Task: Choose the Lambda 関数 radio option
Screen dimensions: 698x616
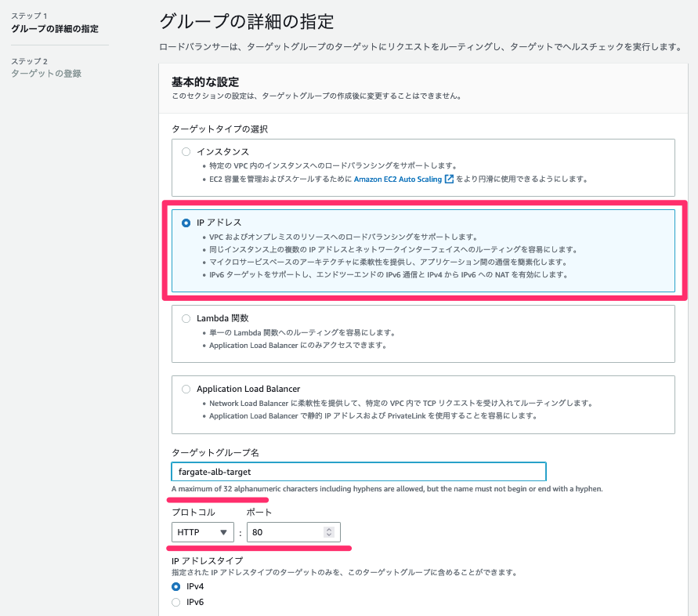Action: (x=186, y=318)
